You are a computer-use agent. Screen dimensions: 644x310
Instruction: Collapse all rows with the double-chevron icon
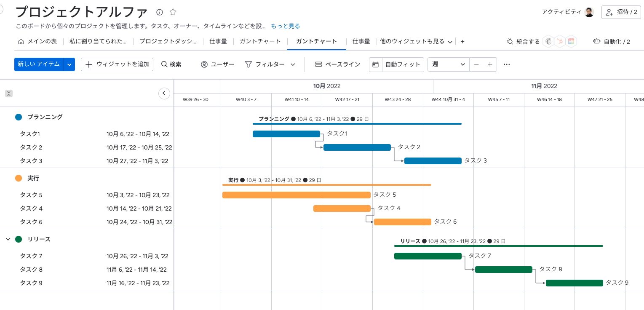click(8, 93)
